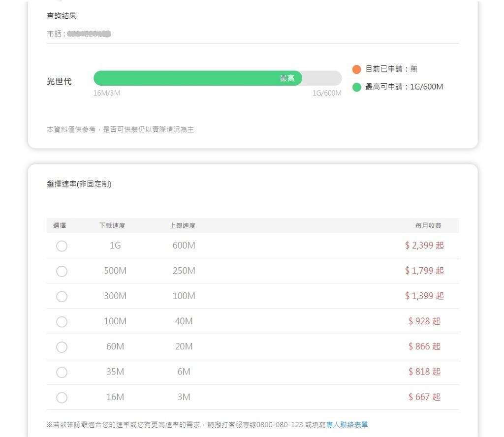Click the 每月收費 column header
Viewport: 504px width, 437px height.
pyautogui.click(x=428, y=225)
